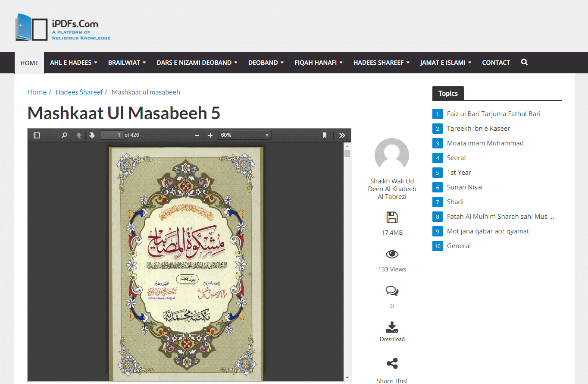Click the '133 Views' count text
588x384 pixels.
pyautogui.click(x=392, y=269)
